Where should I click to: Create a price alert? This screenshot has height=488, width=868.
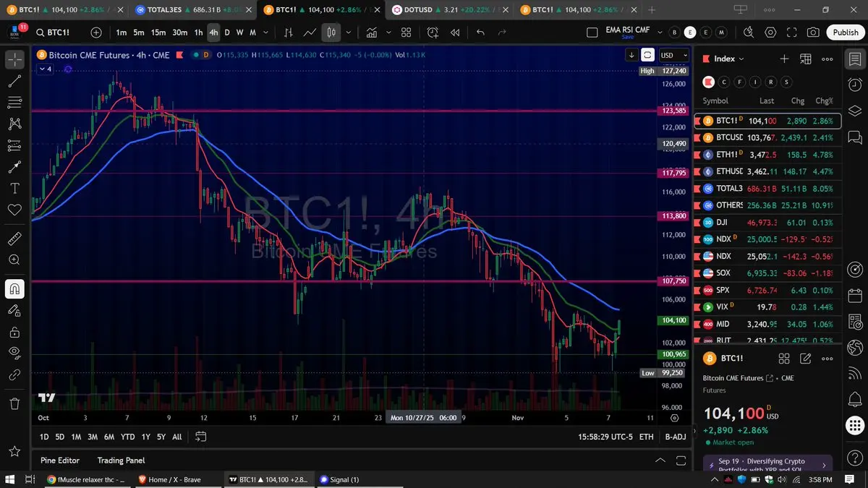click(433, 33)
